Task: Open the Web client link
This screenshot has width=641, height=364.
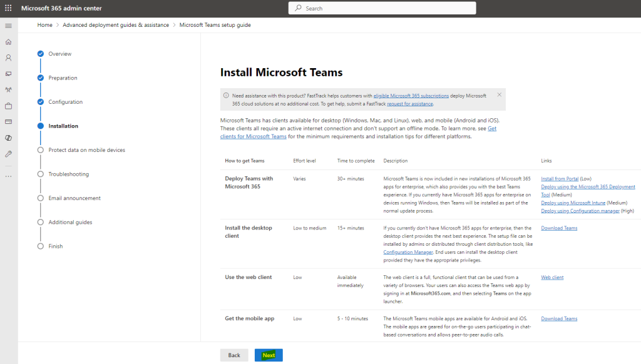Action: pos(552,278)
